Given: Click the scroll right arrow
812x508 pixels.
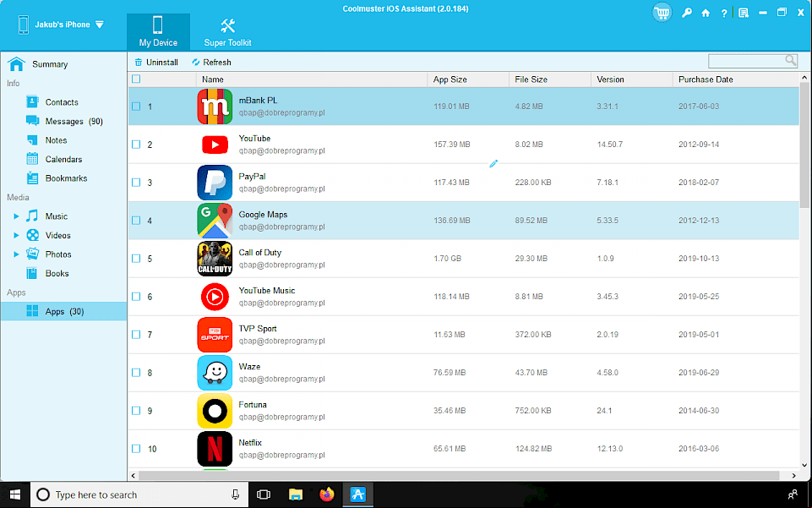Looking at the screenshot, I should (x=794, y=475).
